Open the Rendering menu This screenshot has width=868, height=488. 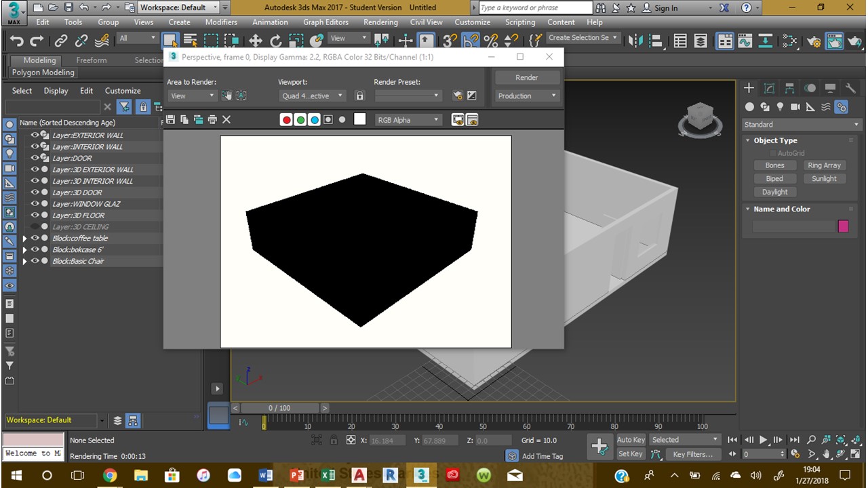[380, 22]
